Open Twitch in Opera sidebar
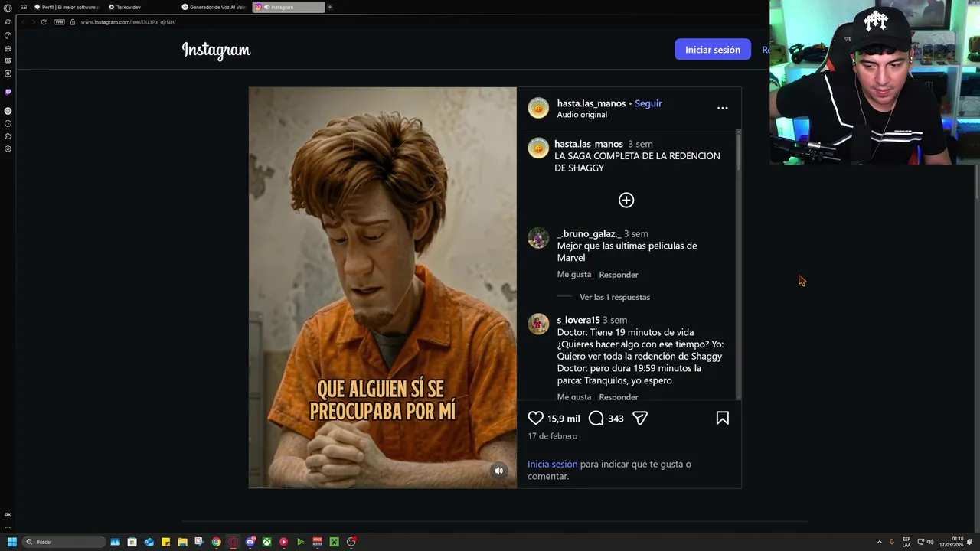 [x=8, y=92]
